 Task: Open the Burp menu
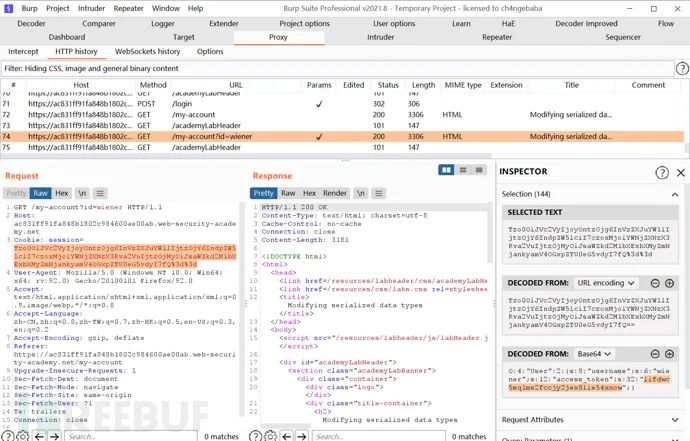tap(29, 8)
